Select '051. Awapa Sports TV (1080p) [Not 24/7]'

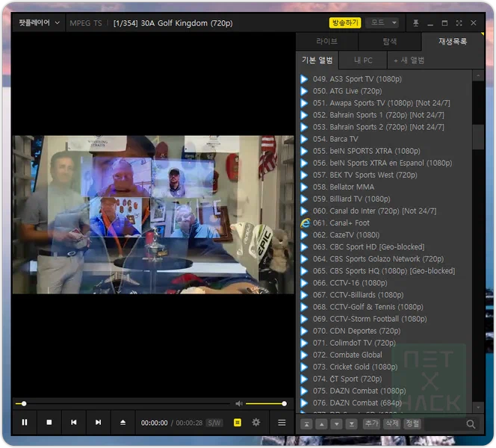click(382, 103)
